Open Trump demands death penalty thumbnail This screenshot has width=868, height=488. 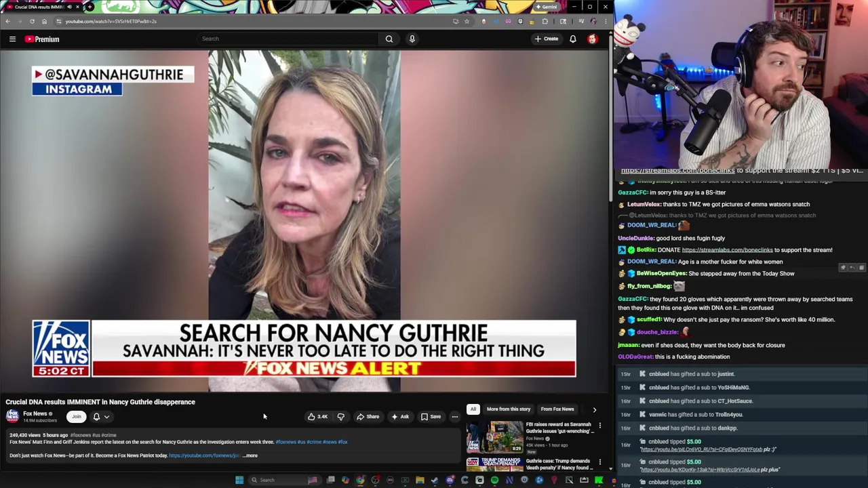(494, 465)
